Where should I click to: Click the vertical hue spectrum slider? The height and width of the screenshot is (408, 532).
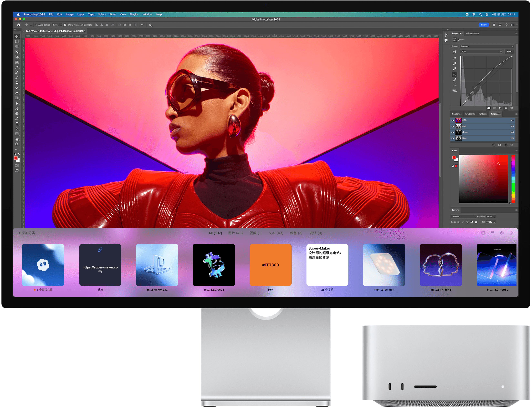click(x=513, y=179)
